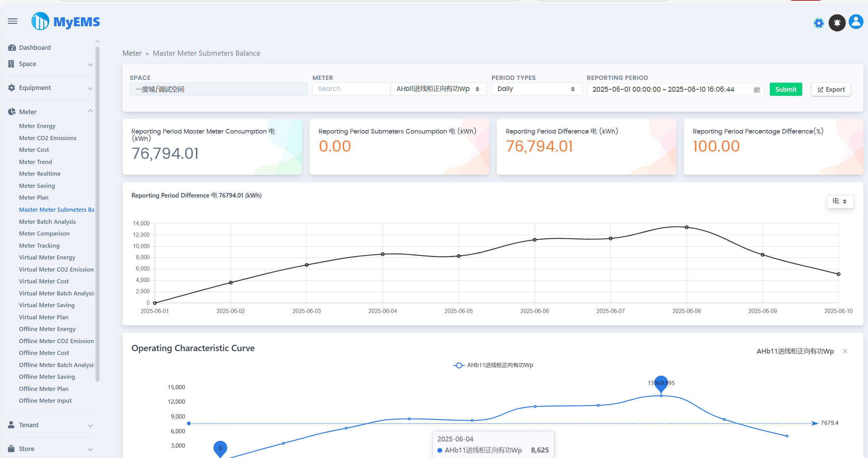The height and width of the screenshot is (458, 868).
Task: Open the Period Types Daily dropdown
Action: (x=536, y=89)
